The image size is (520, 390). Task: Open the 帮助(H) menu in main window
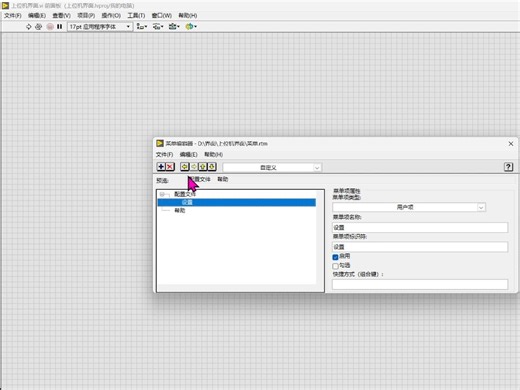[188, 16]
